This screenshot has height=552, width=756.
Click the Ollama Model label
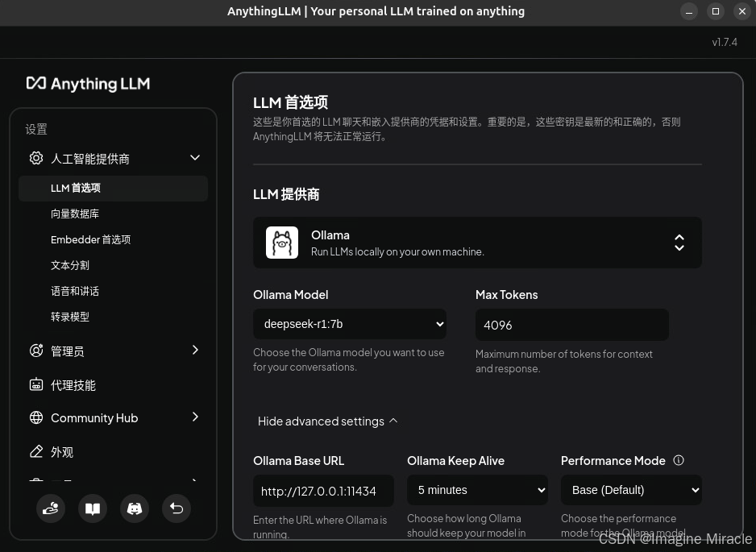tap(291, 295)
